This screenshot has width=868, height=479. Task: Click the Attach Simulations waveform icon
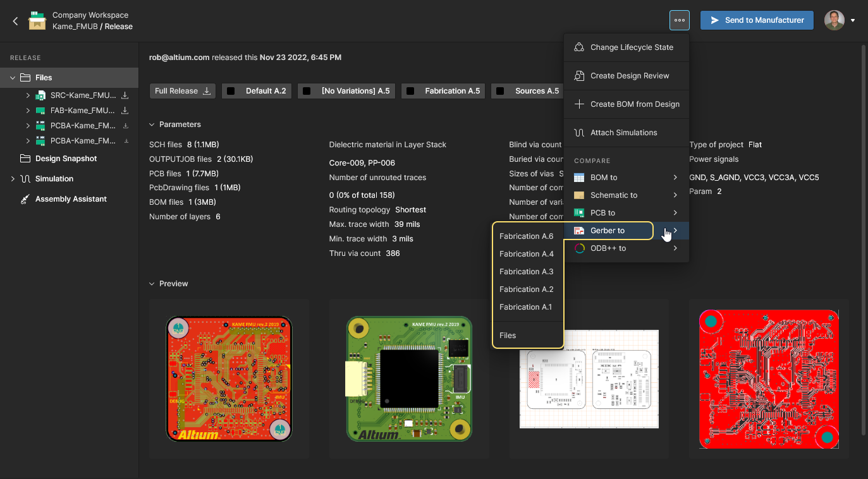[578, 133]
